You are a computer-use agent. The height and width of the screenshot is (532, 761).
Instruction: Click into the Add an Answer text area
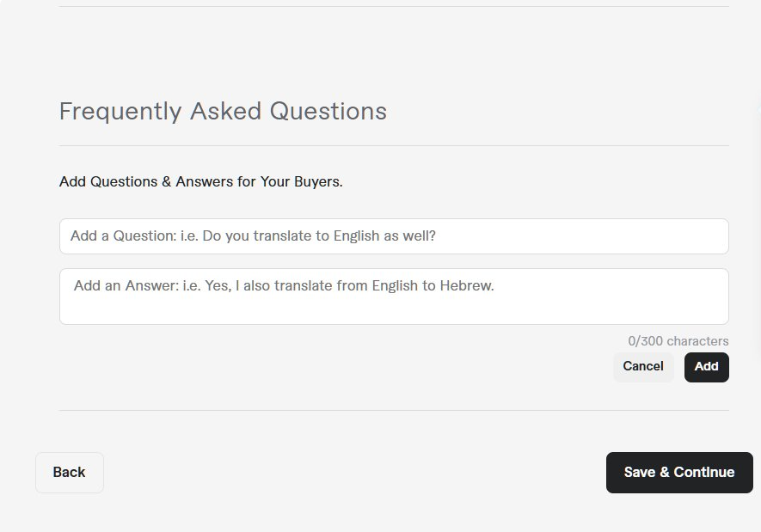click(394, 297)
